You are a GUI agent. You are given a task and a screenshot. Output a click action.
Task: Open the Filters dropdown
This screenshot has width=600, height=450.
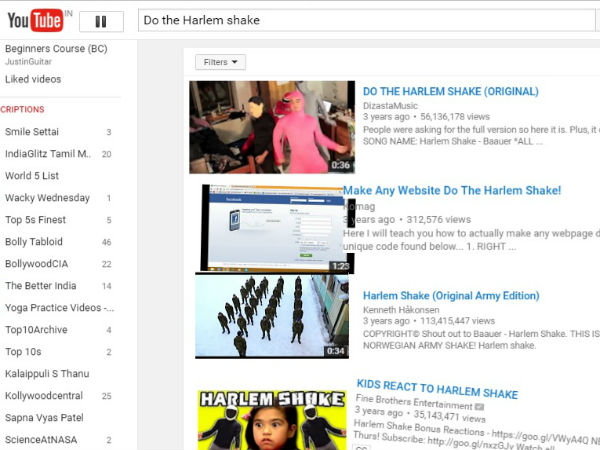pos(220,62)
